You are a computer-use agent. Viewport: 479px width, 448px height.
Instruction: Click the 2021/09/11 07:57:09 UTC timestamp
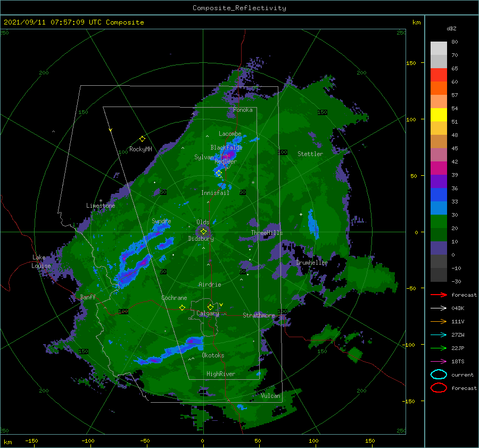click(73, 22)
